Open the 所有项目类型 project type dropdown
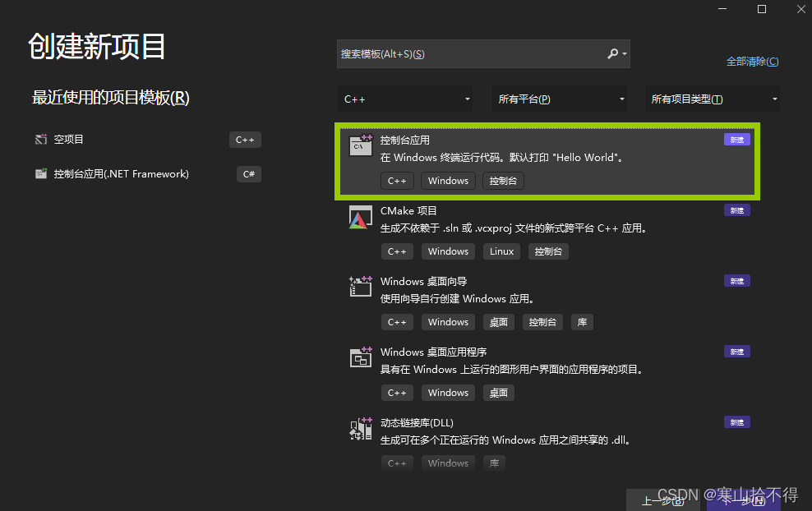This screenshot has width=812, height=511. pos(713,99)
